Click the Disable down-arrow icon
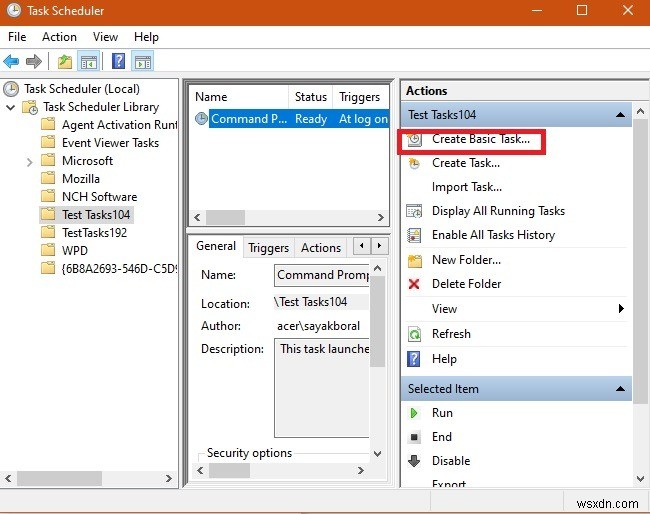650x514 pixels. point(414,461)
